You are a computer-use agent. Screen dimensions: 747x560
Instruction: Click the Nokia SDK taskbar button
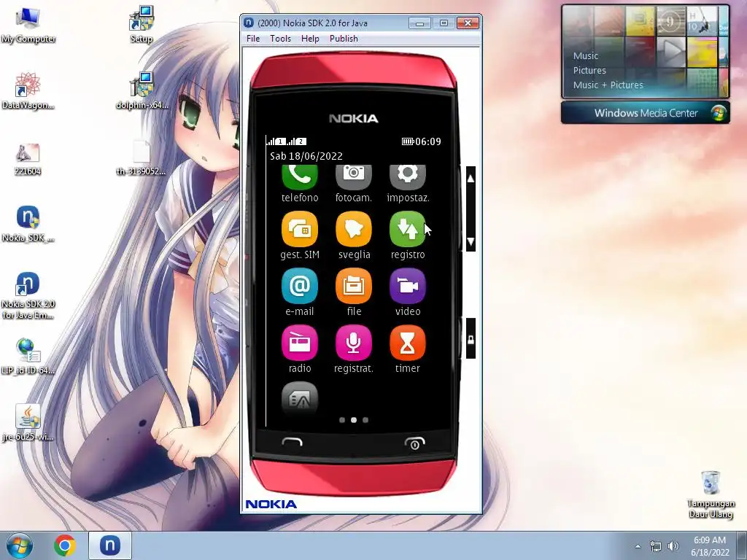pos(110,545)
